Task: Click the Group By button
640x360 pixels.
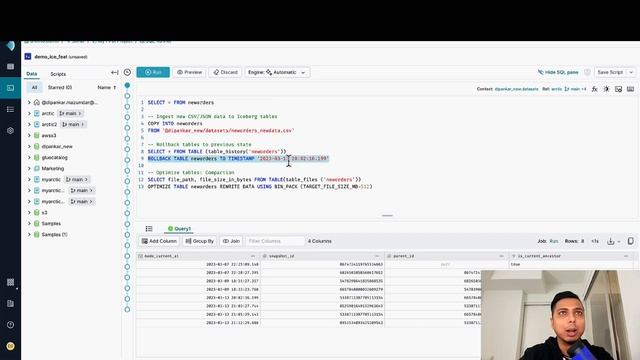Action: point(200,241)
